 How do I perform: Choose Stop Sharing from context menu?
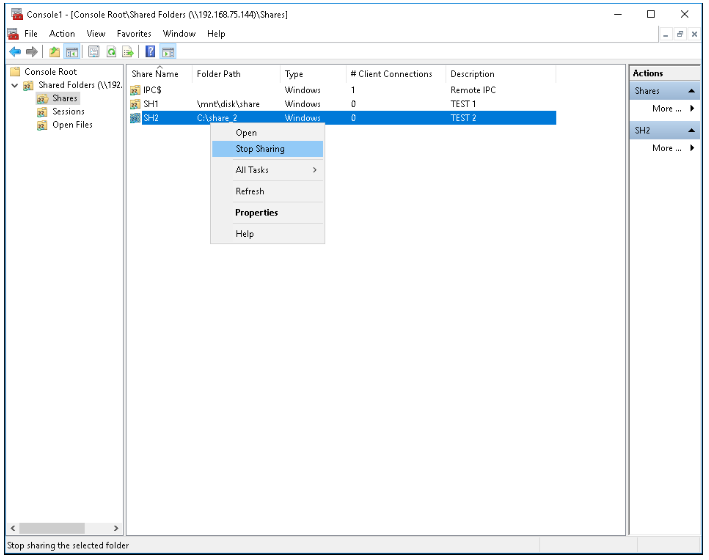pyautogui.click(x=260, y=149)
